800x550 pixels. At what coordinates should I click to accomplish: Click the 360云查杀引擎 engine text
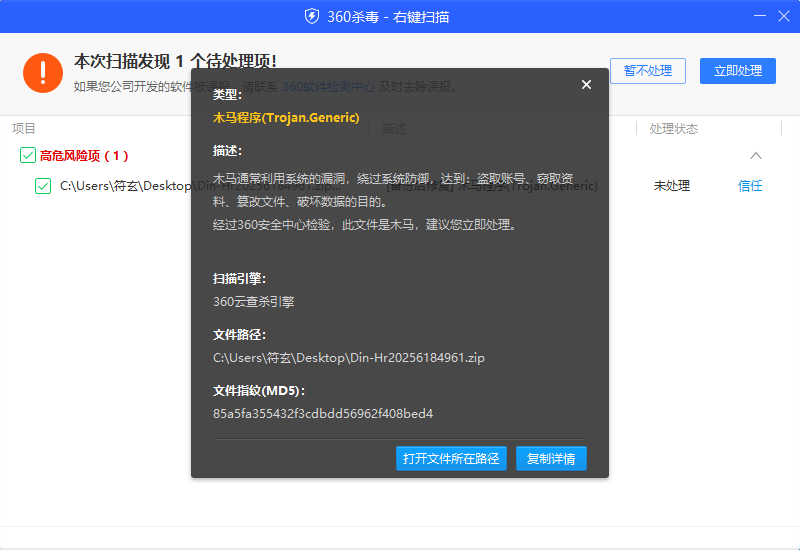coord(254,302)
